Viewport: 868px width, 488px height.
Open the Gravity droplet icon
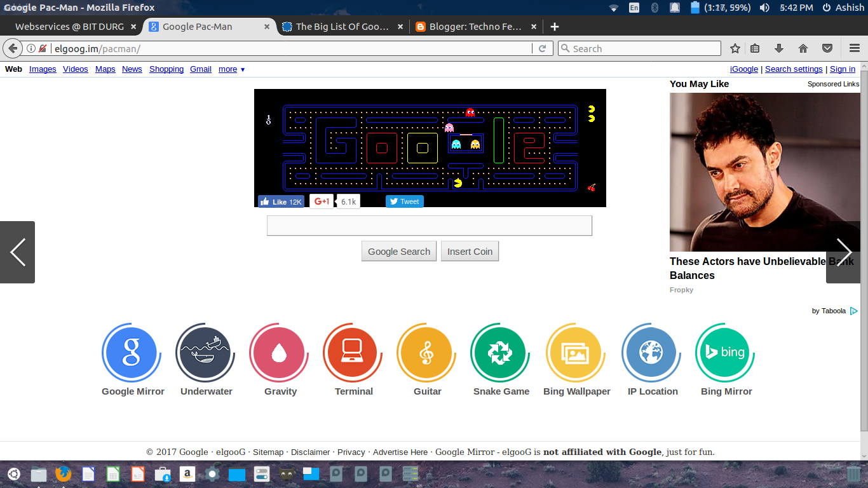coord(279,353)
